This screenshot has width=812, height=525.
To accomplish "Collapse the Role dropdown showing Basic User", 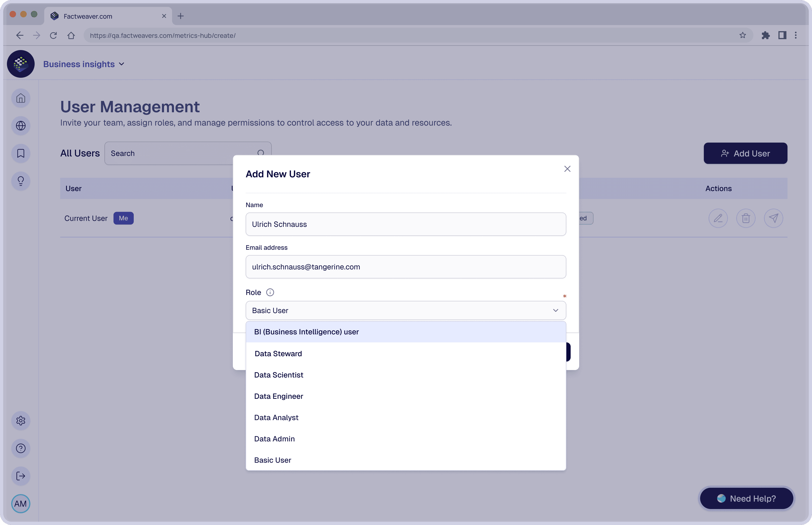I will [x=405, y=311].
